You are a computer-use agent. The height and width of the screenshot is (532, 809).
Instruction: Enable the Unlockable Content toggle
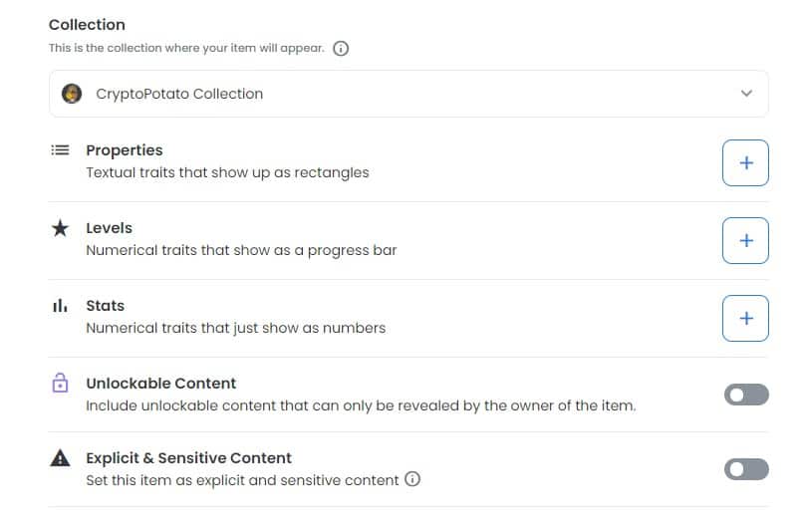[746, 396]
